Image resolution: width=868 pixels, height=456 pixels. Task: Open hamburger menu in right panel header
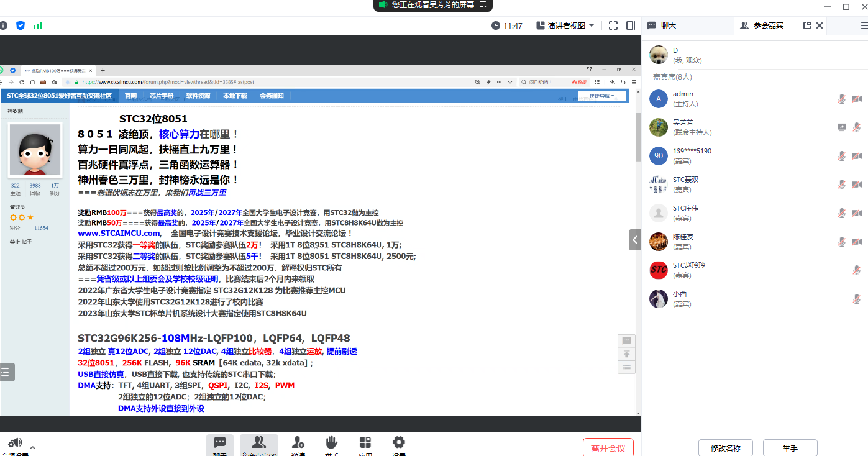864,25
